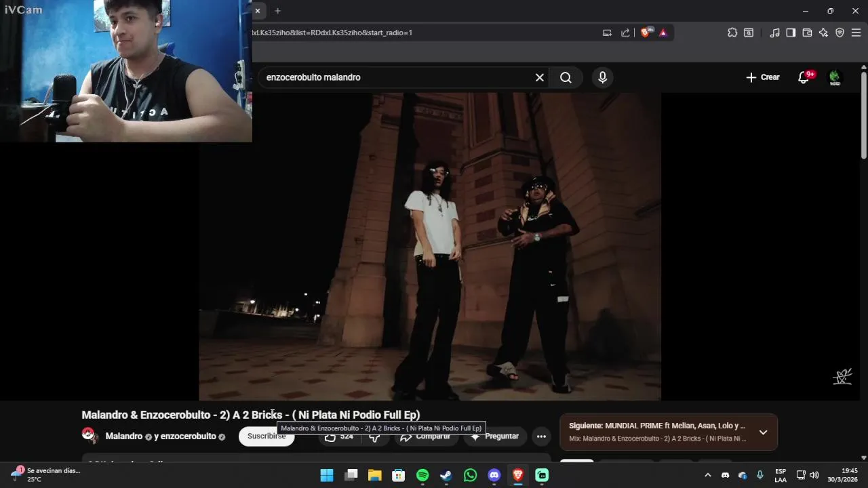Open the weather widget on taskbar

click(45, 474)
